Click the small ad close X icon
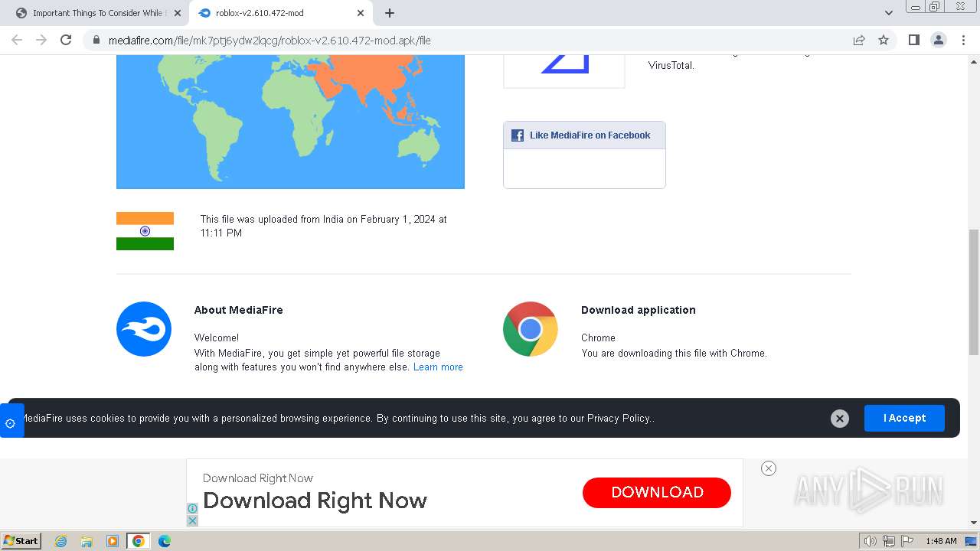 coord(192,520)
